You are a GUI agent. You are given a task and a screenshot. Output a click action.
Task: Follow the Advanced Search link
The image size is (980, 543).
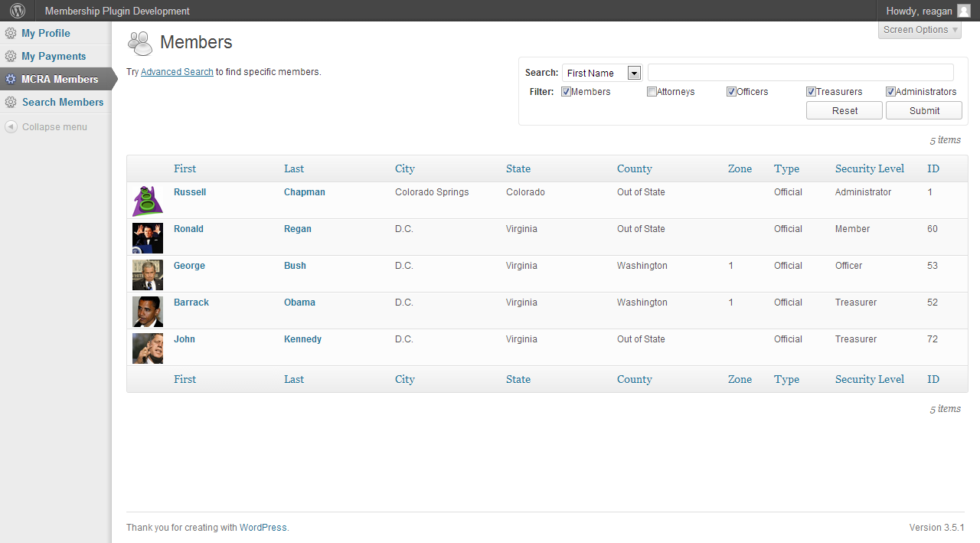177,72
